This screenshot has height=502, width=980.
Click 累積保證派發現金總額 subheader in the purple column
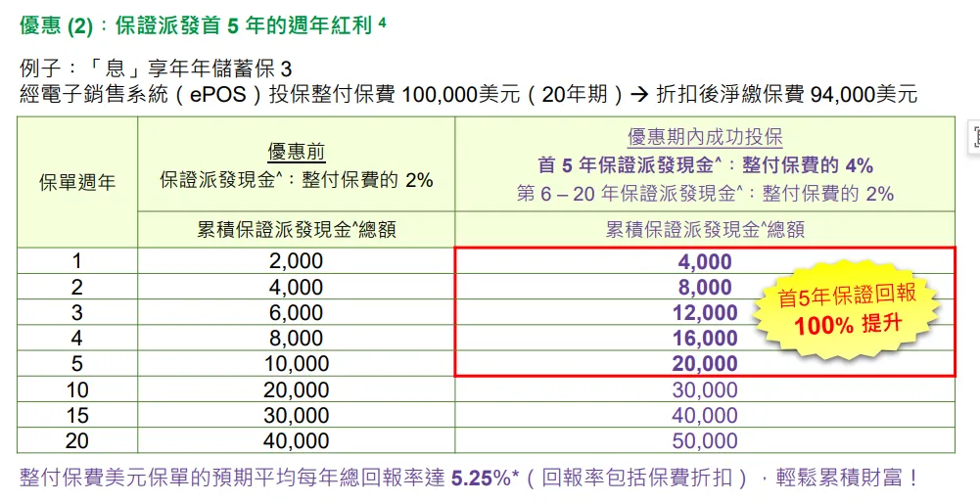coord(705,230)
